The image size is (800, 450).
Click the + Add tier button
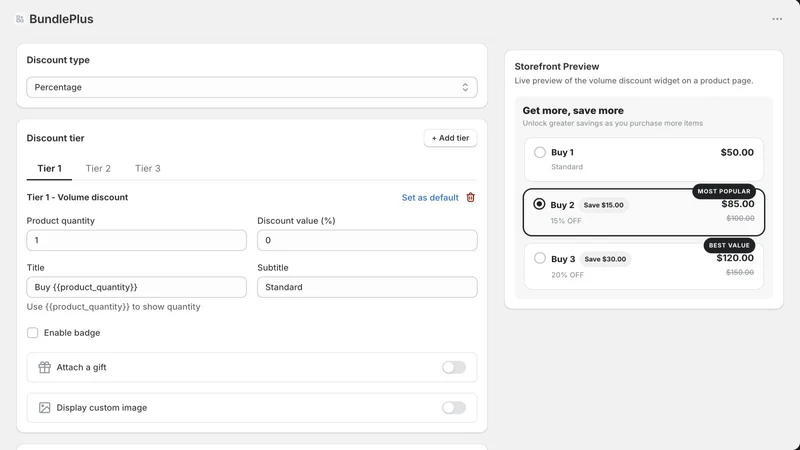tap(451, 138)
